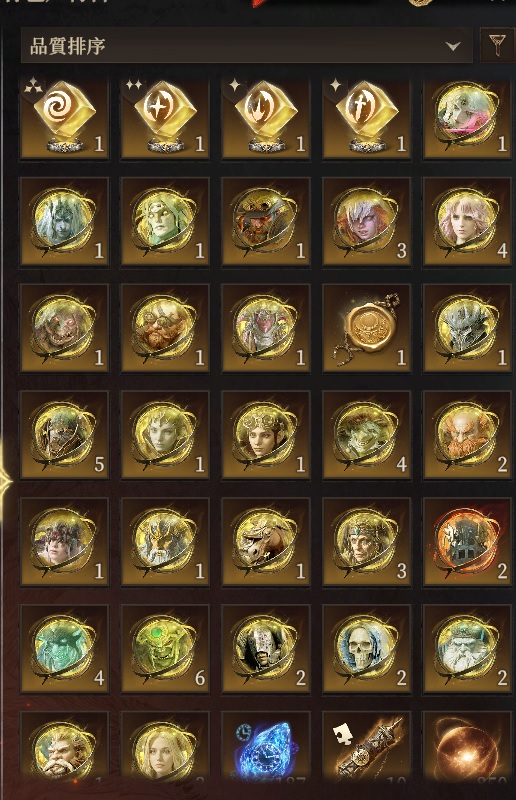Select the two-star gold cube item

(165, 118)
